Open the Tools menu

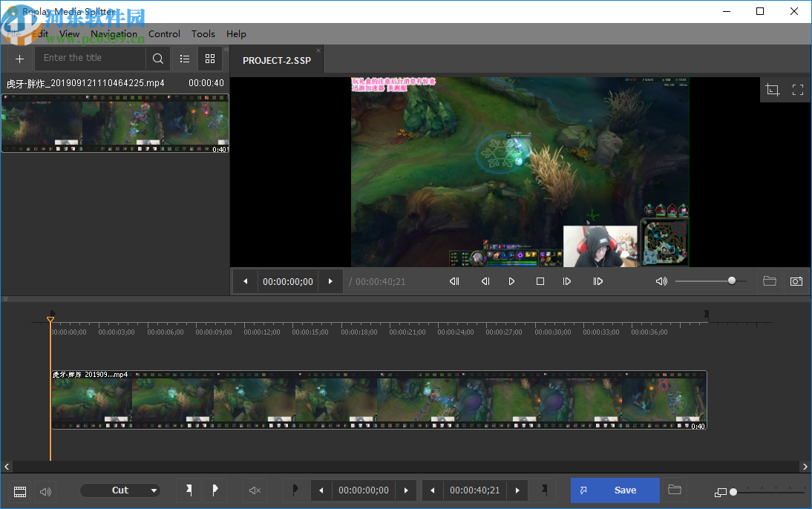pos(203,34)
